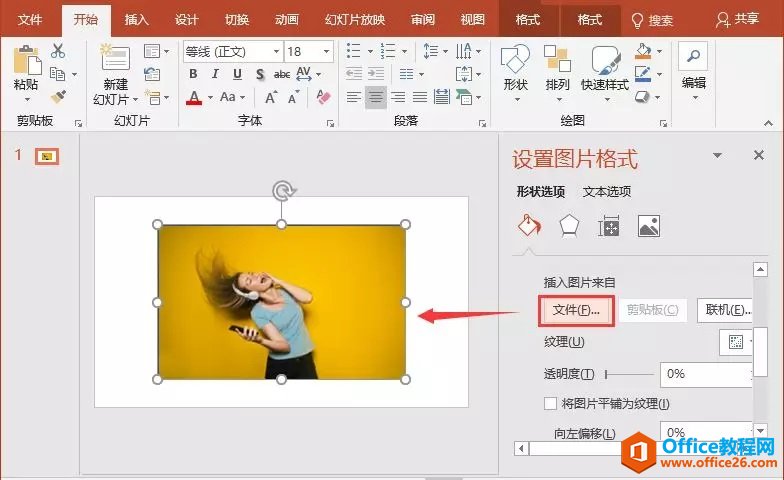Toggle Bold formatting button
Image resolution: width=784 pixels, height=480 pixels.
192,74
